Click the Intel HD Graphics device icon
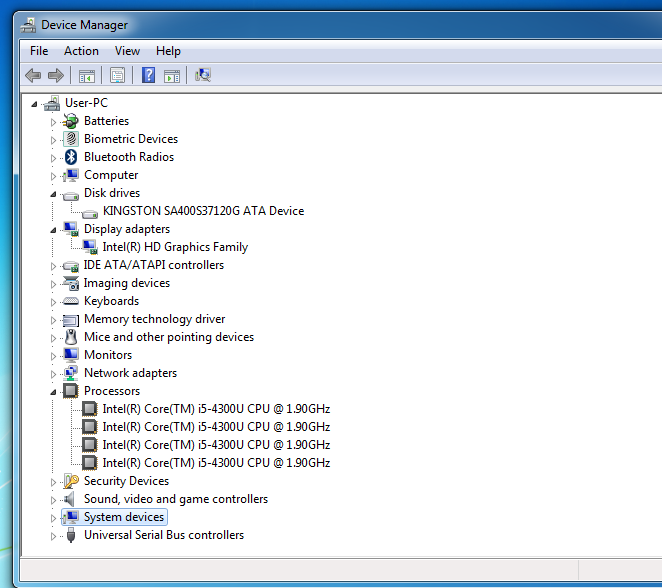Viewport: 662px width, 588px height. (90, 247)
